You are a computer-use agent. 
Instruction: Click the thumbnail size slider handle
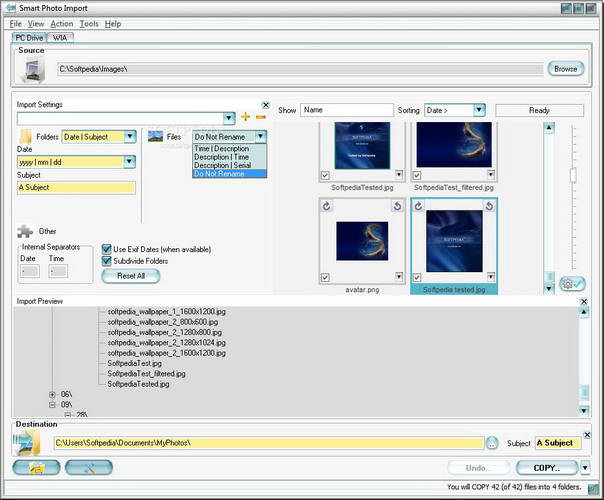(572, 174)
